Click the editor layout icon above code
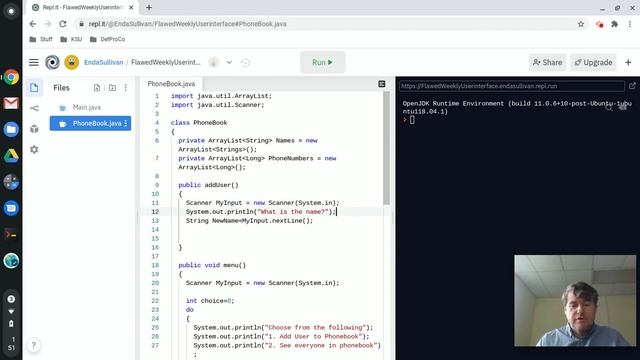This screenshot has height=360, width=640. (382, 84)
